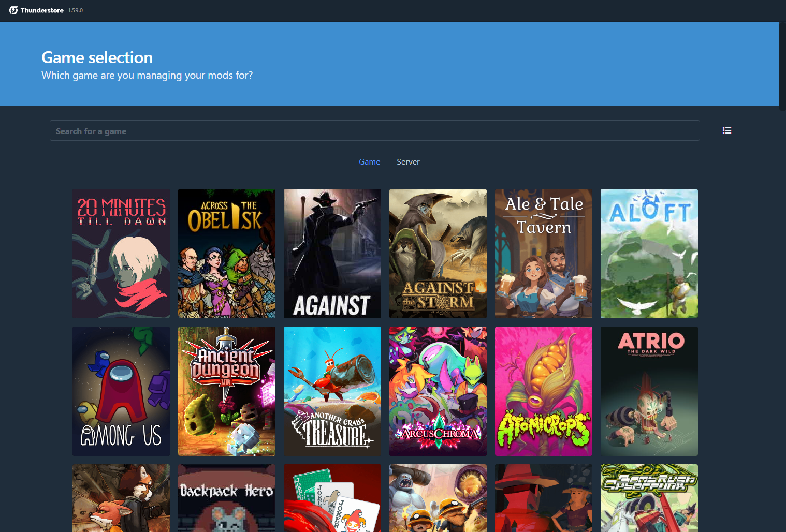The width and height of the screenshot is (786, 532).
Task: Choose the Atomicrops game tile
Action: coord(544,391)
